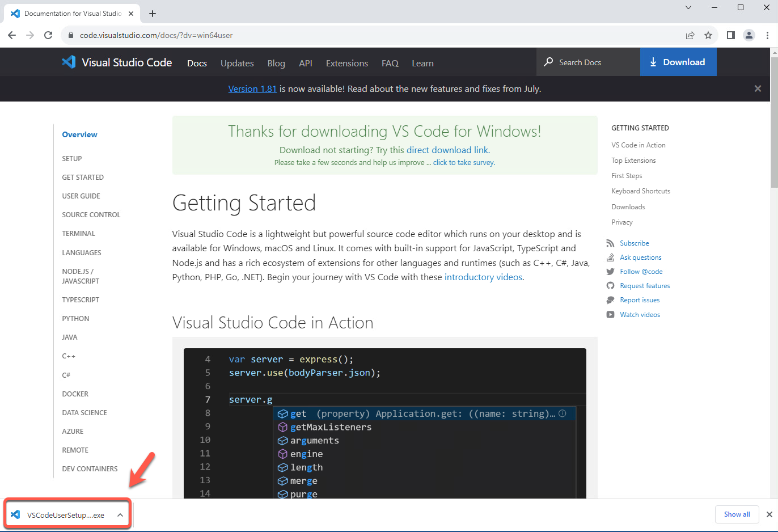Close the downloads bar at bottom
The image size is (778, 532).
(769, 514)
